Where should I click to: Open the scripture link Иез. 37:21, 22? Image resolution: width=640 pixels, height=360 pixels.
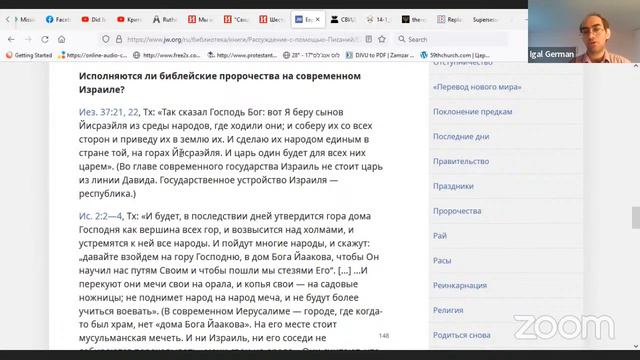tap(109, 112)
